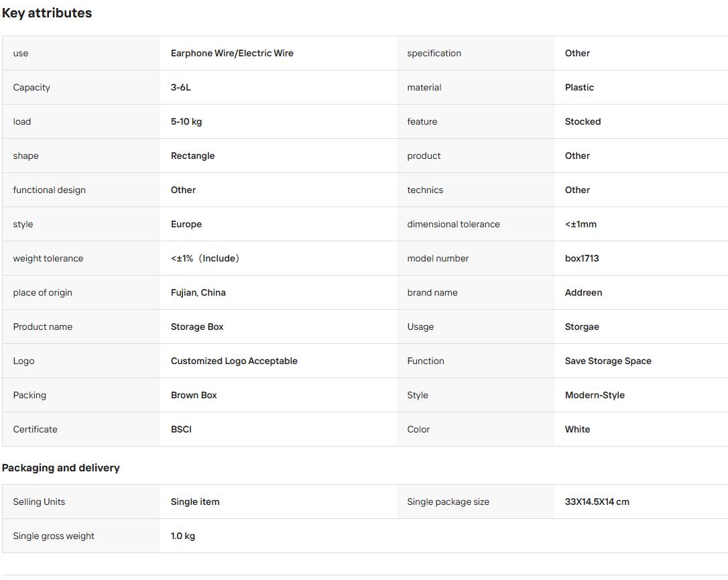Image resolution: width=728 pixels, height=580 pixels.
Task: Click place of origin Fujian, China
Action: pyautogui.click(x=198, y=292)
